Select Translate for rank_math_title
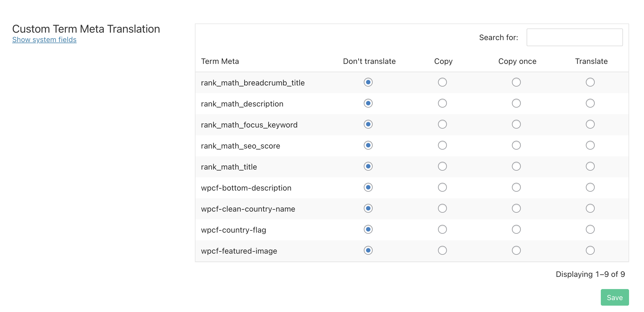The image size is (644, 312). click(590, 166)
